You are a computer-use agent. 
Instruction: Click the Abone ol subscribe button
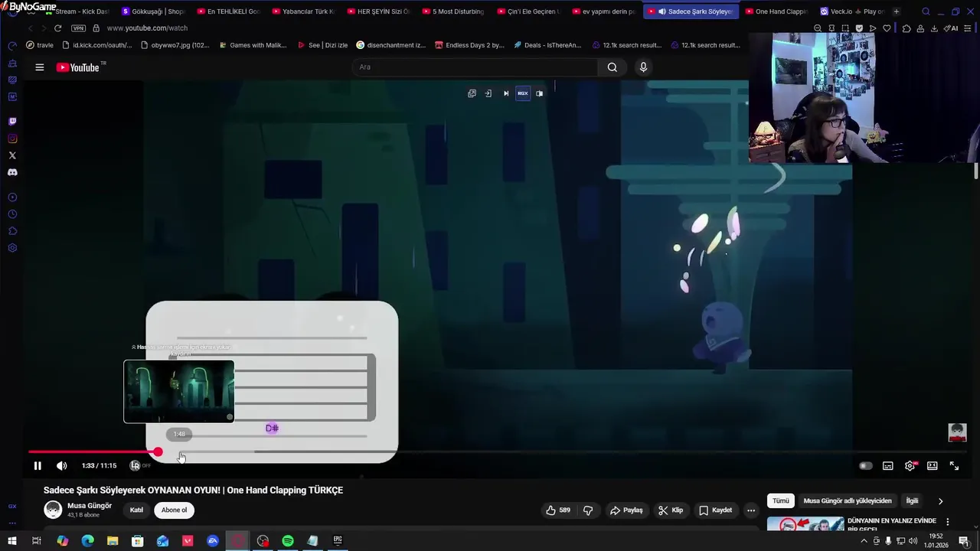click(174, 510)
